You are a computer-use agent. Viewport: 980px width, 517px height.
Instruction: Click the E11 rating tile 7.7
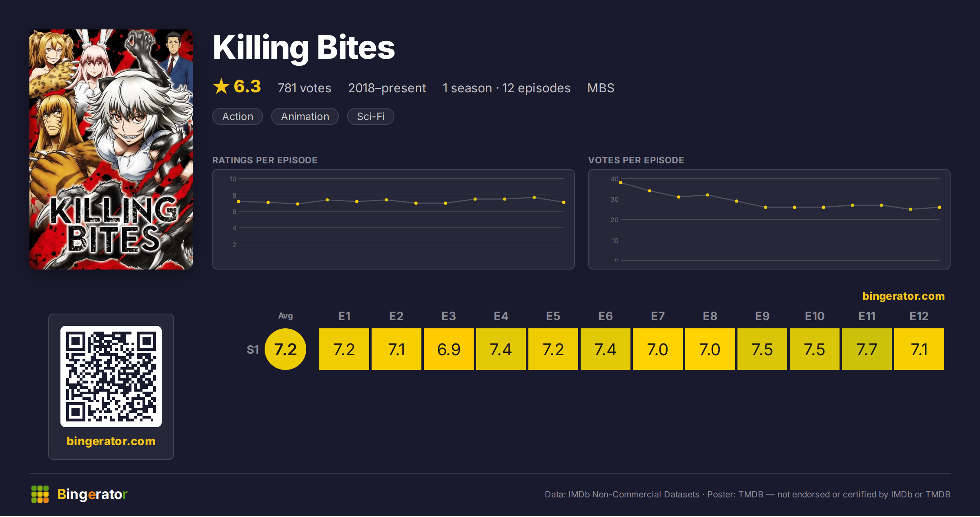tap(867, 349)
